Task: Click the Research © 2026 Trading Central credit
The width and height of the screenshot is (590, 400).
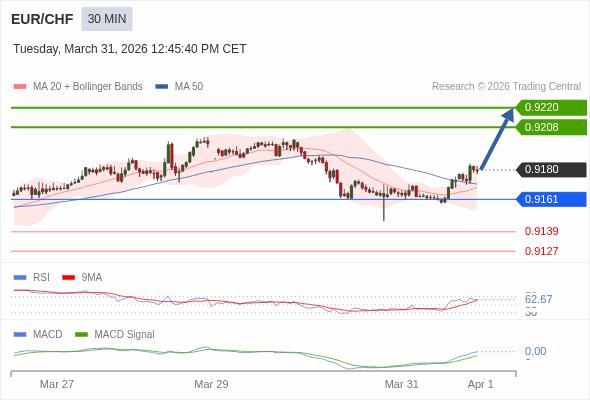Action: click(506, 87)
